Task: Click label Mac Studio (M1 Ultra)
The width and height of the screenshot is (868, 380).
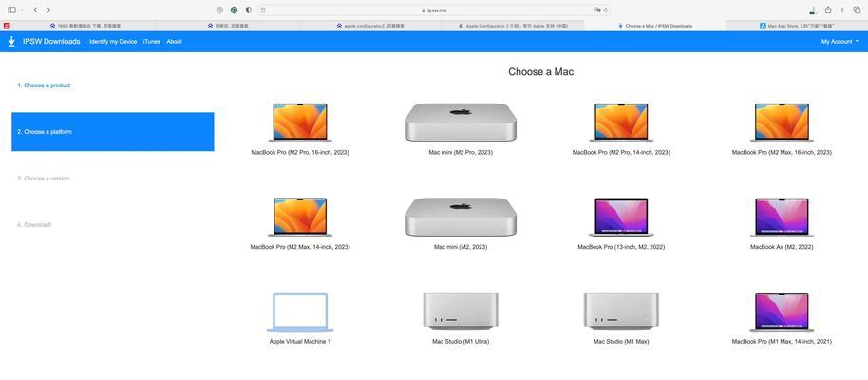Action: coord(461,342)
